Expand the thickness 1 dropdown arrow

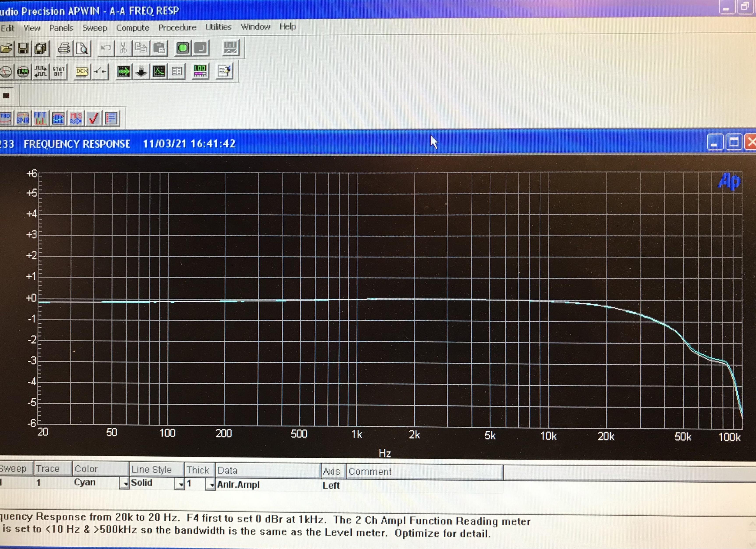point(210,484)
